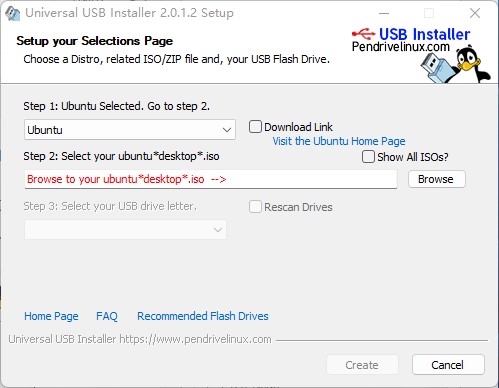The image size is (499, 388).
Task: Click the USB Installer Pendrivelinux.com penguin logo
Action: (x=421, y=55)
